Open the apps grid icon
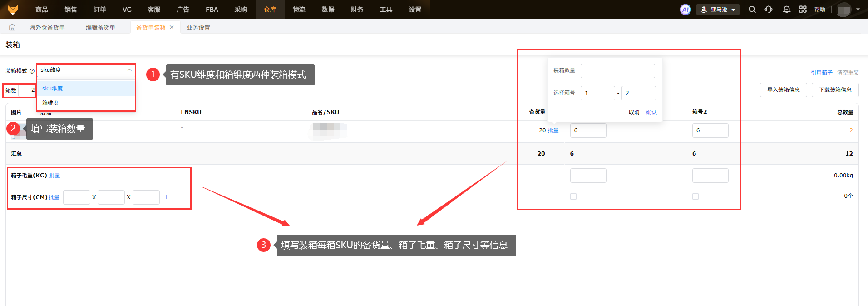The width and height of the screenshot is (868, 306). tap(803, 10)
